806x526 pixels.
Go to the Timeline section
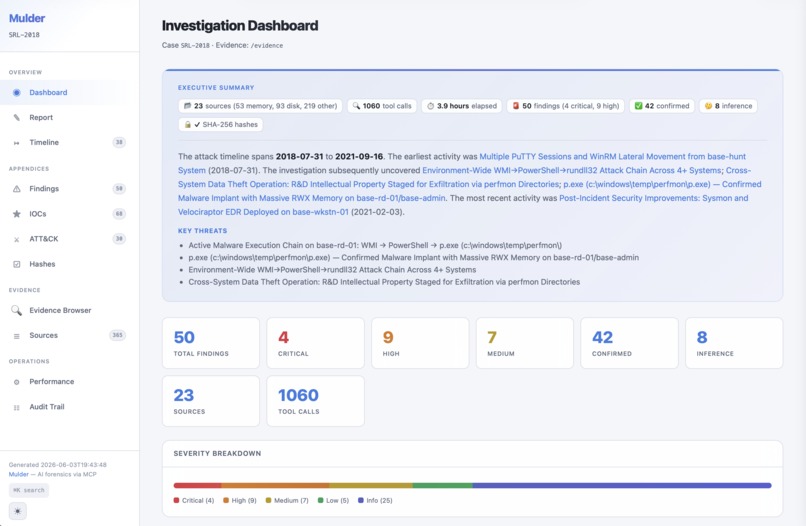[x=69, y=142]
